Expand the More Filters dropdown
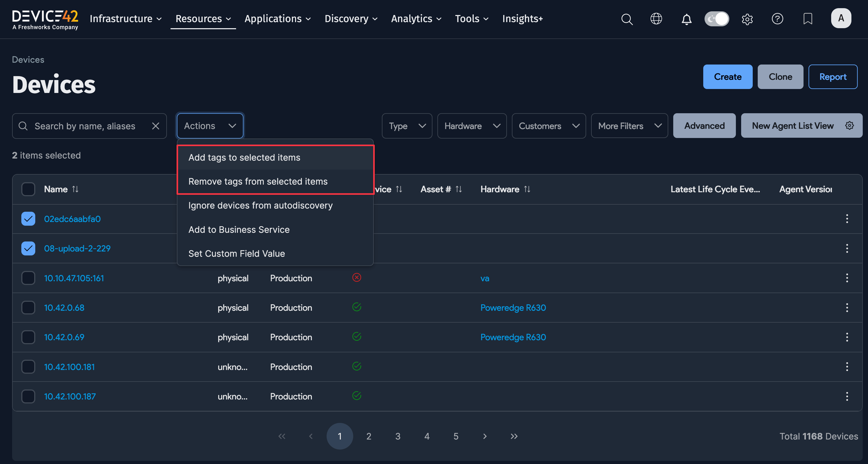Image resolution: width=868 pixels, height=464 pixels. [629, 126]
